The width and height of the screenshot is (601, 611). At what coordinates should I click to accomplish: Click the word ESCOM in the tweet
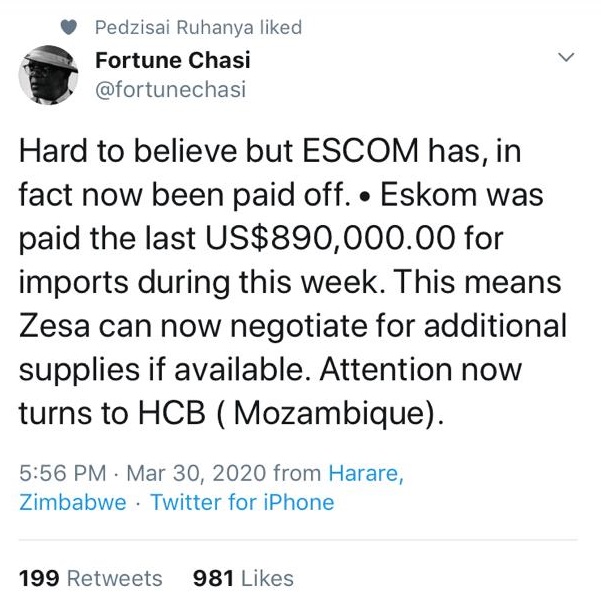361,151
